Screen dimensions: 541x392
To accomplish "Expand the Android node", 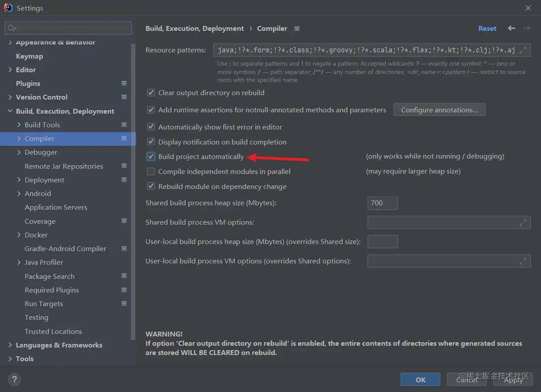I will [x=19, y=193].
